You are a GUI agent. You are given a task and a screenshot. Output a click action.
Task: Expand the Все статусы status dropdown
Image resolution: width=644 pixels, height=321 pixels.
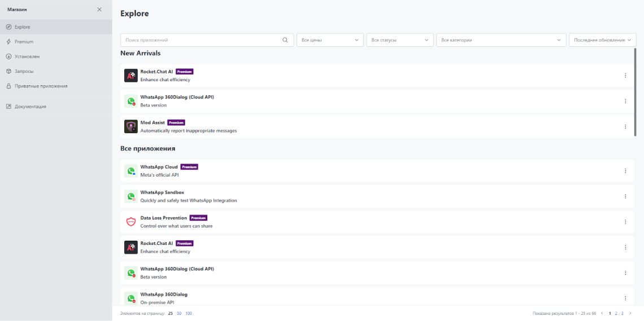pos(400,40)
